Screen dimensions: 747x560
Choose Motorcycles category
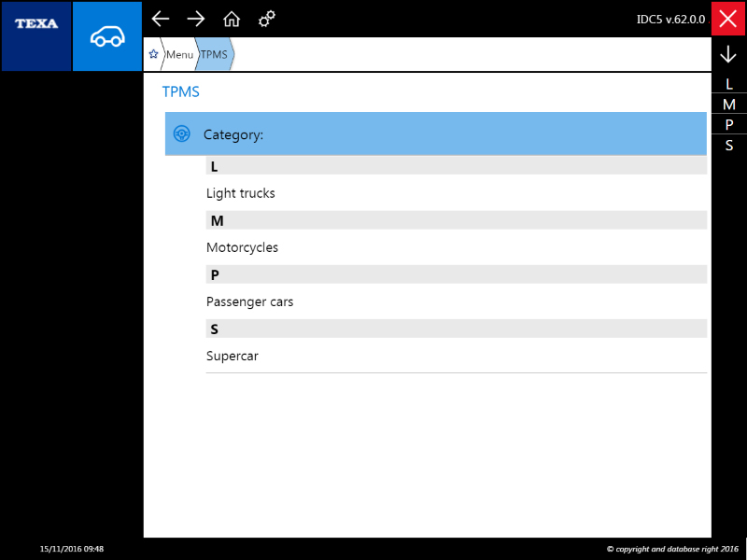click(x=243, y=247)
